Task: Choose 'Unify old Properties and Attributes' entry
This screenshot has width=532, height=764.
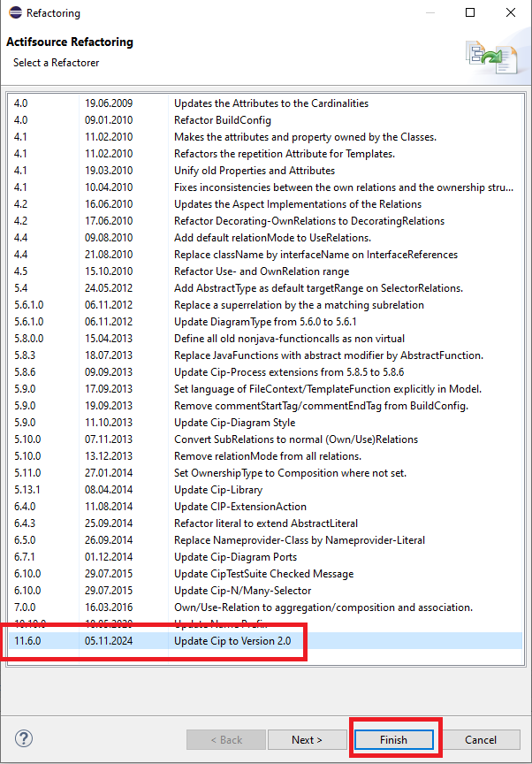Action: (x=255, y=171)
